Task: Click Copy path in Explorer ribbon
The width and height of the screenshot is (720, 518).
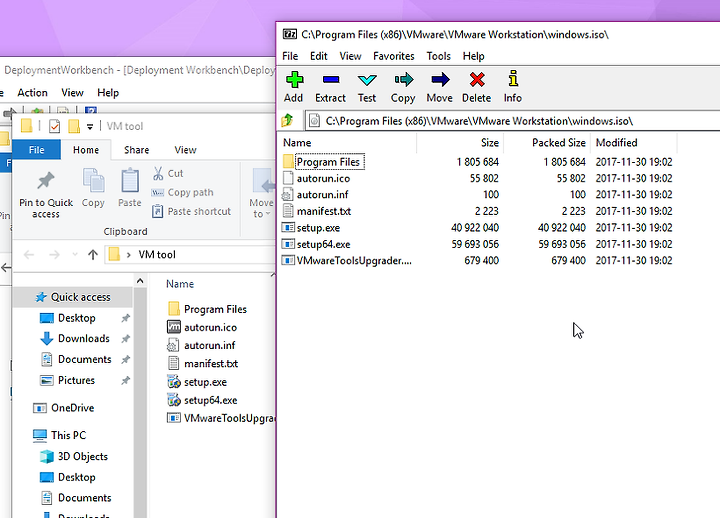Action: pos(183,192)
